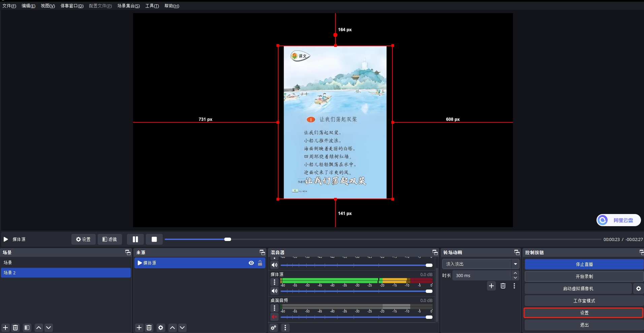Image resolution: width=644 pixels, height=333 pixels.
Task: Float the 混音器 dock panel
Action: (435, 252)
